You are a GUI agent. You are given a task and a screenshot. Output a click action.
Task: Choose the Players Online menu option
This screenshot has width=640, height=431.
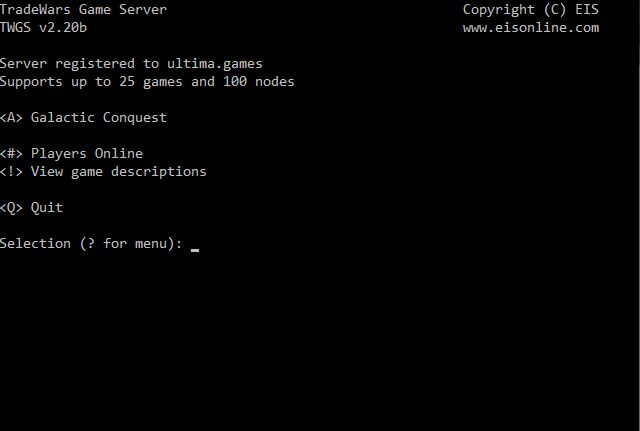[x=71, y=153]
